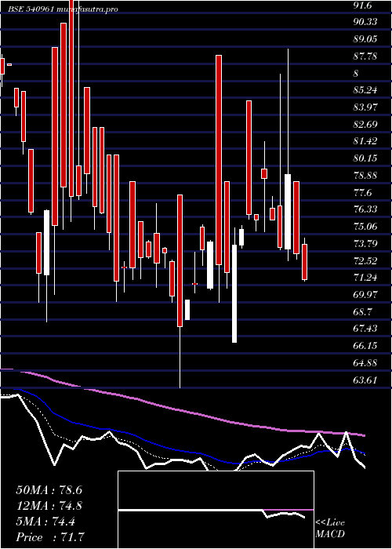Select the Price : 71.7 readout

pos(51,537)
